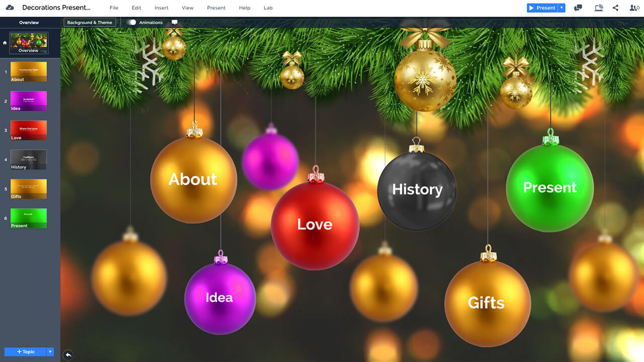
Task: Open the Insert menu
Action: click(x=162, y=8)
